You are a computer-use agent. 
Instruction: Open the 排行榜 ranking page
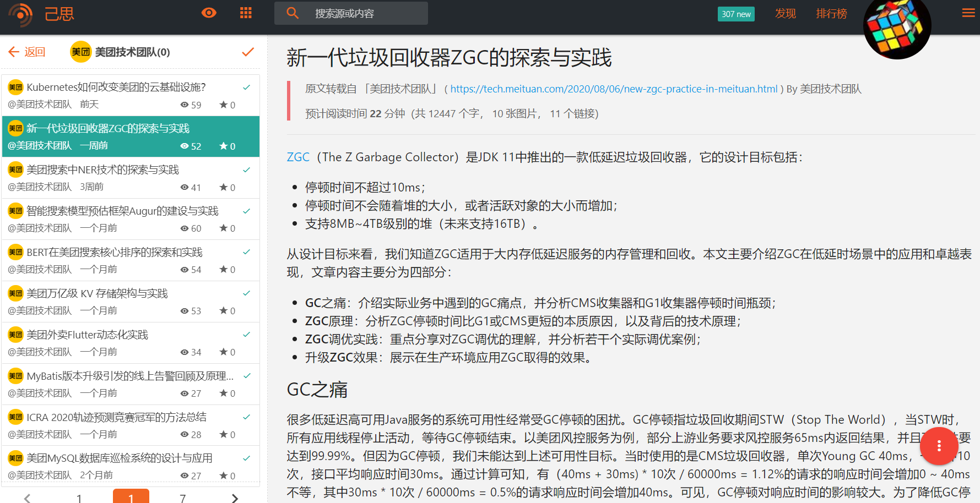coord(831,13)
